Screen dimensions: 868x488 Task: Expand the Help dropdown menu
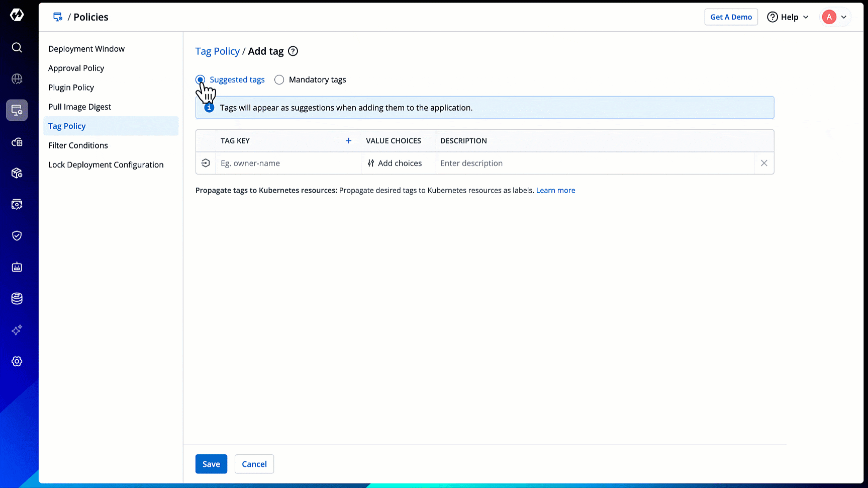(x=788, y=17)
